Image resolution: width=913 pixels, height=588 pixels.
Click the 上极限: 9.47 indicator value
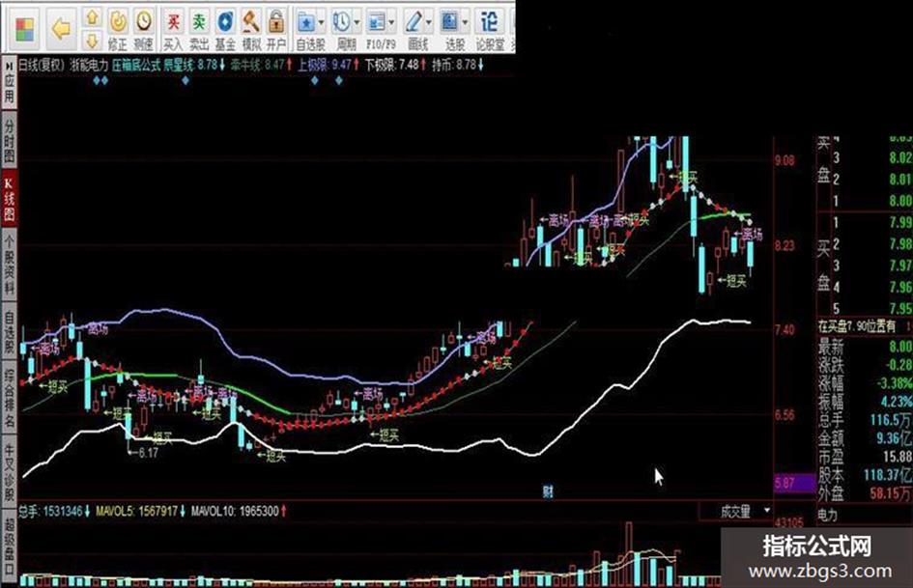tap(328, 65)
